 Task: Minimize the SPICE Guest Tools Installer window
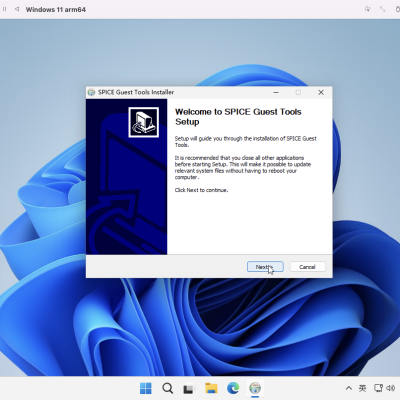276,92
